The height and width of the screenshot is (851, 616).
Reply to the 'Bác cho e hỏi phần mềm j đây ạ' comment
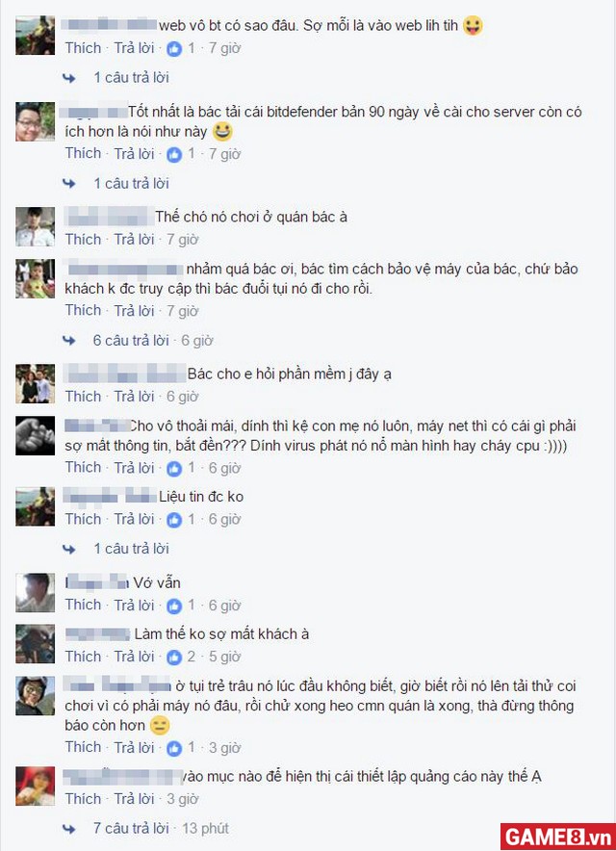[134, 397]
